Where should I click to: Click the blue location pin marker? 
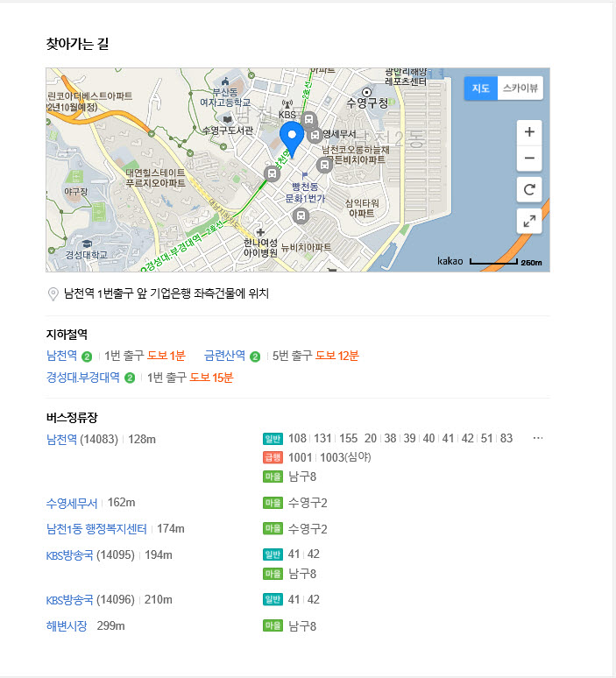[x=292, y=139]
